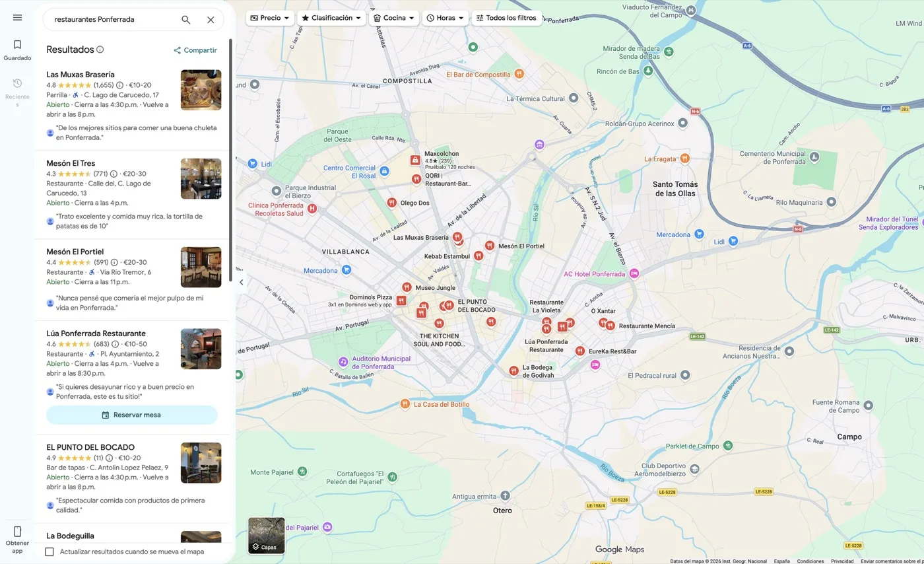Click the La Bodega de Godivah pin

513,371
